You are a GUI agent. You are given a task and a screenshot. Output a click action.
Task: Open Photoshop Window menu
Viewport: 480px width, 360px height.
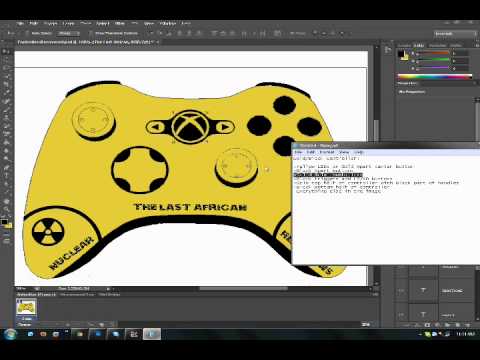coord(168,23)
